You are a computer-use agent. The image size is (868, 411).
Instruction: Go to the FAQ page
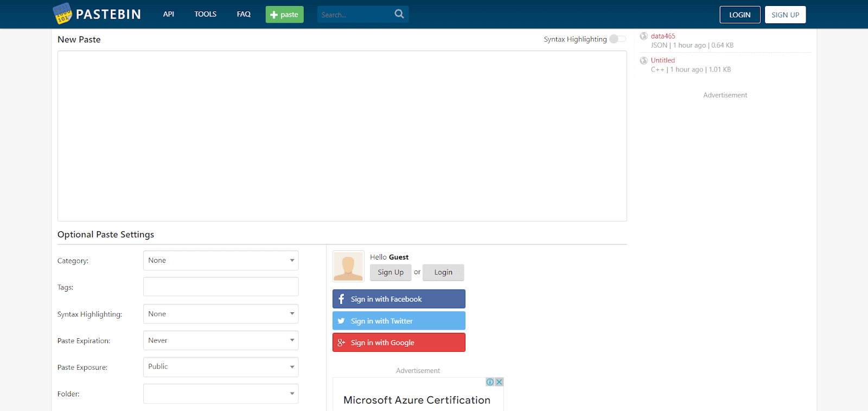[244, 14]
